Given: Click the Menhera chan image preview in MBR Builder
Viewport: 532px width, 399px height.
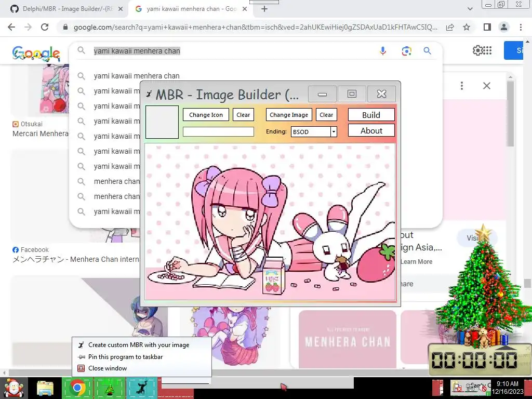Looking at the screenshot, I should [x=270, y=222].
